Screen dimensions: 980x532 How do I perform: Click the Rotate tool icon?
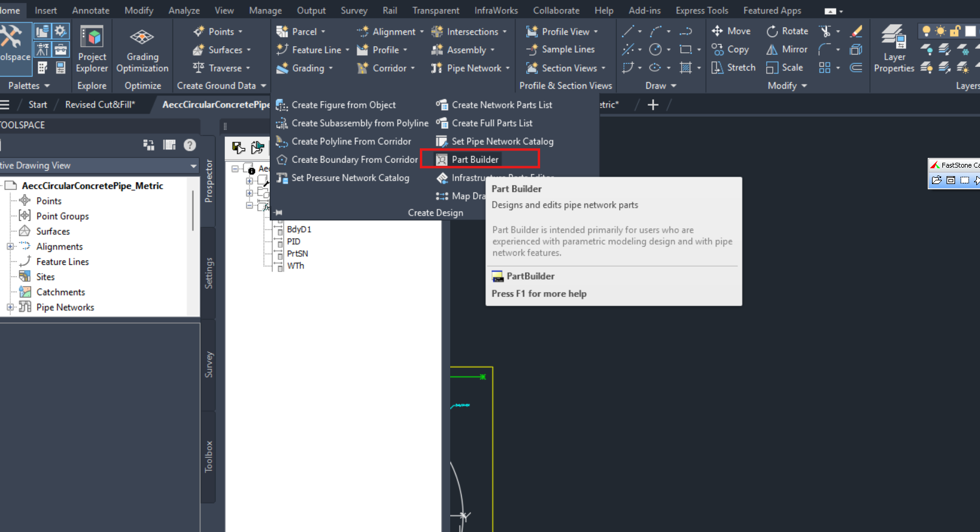tap(772, 31)
